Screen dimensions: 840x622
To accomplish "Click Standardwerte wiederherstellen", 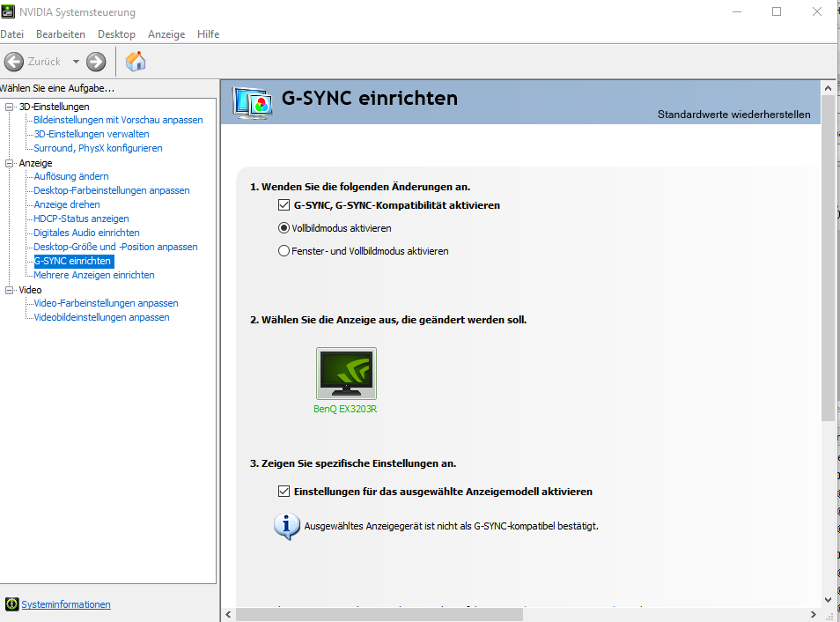I will click(x=734, y=115).
